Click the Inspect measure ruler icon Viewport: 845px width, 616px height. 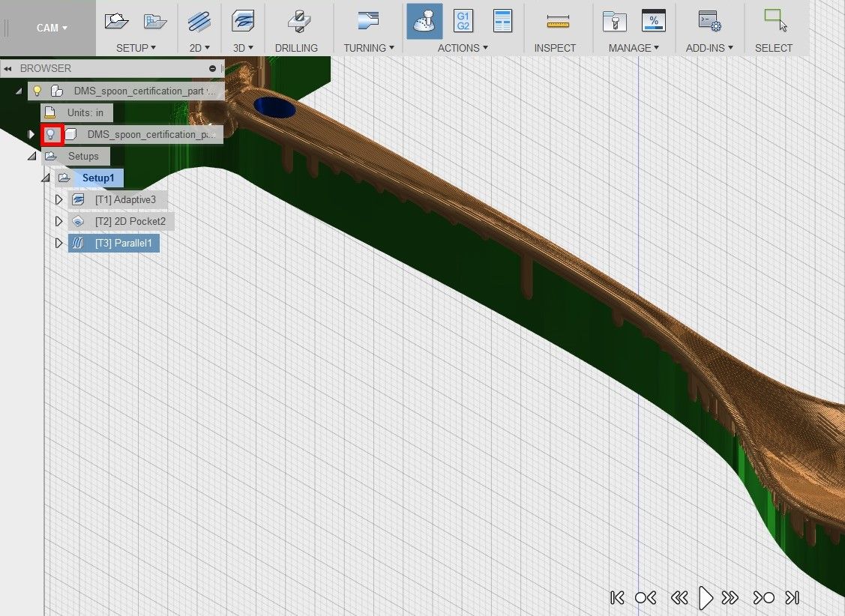pos(558,21)
